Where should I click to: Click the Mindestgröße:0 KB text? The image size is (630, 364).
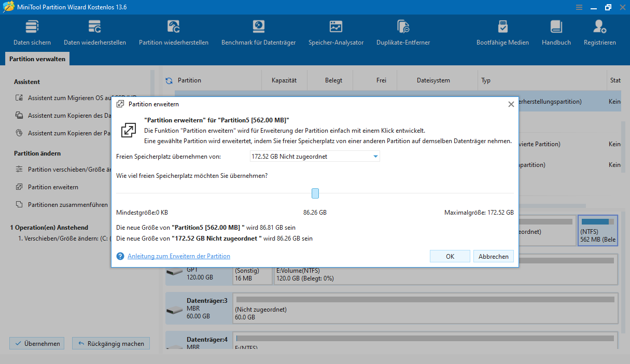click(142, 213)
